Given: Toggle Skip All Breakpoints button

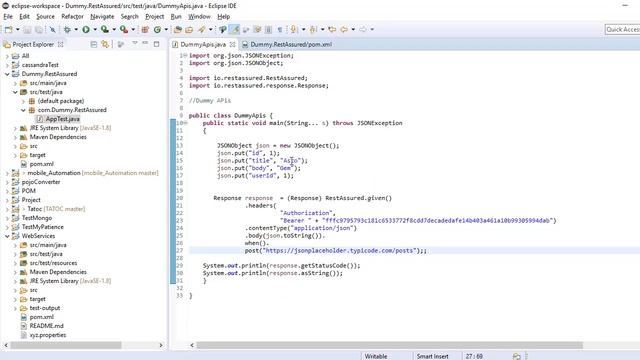Looking at the screenshot, I should (x=53, y=29).
